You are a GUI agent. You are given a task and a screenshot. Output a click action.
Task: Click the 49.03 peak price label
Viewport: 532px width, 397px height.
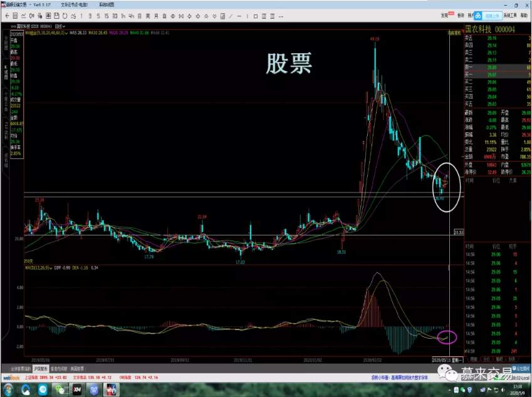click(375, 39)
